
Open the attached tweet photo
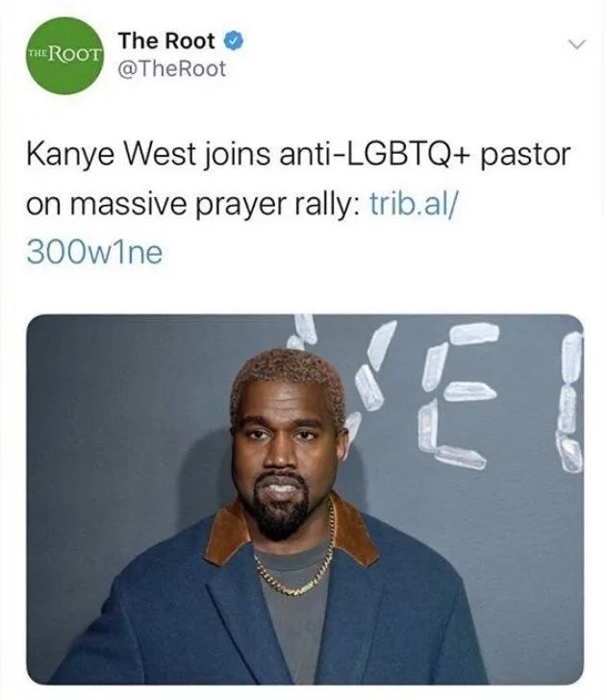click(x=305, y=499)
